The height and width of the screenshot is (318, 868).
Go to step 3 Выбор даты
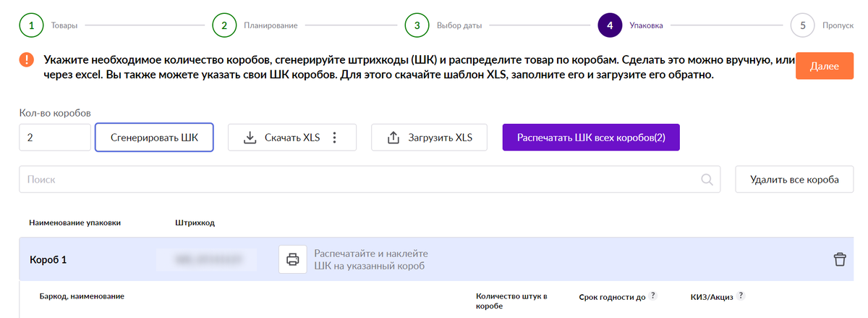(417, 25)
